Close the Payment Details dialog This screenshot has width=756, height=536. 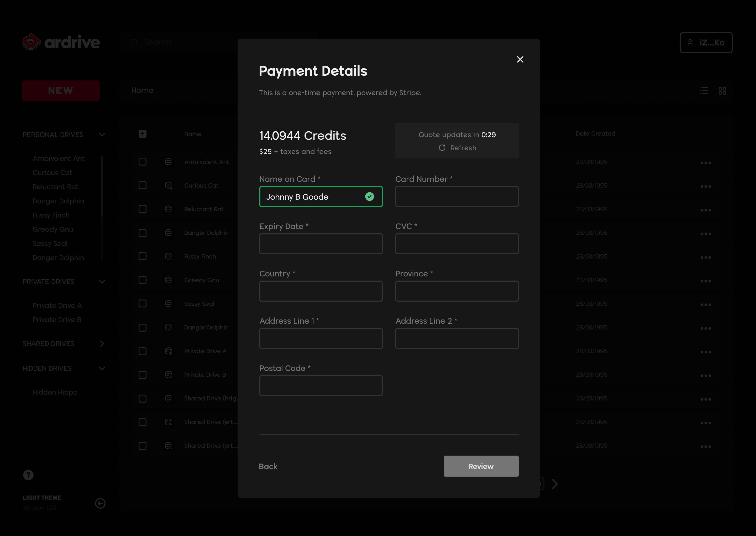[520, 59]
